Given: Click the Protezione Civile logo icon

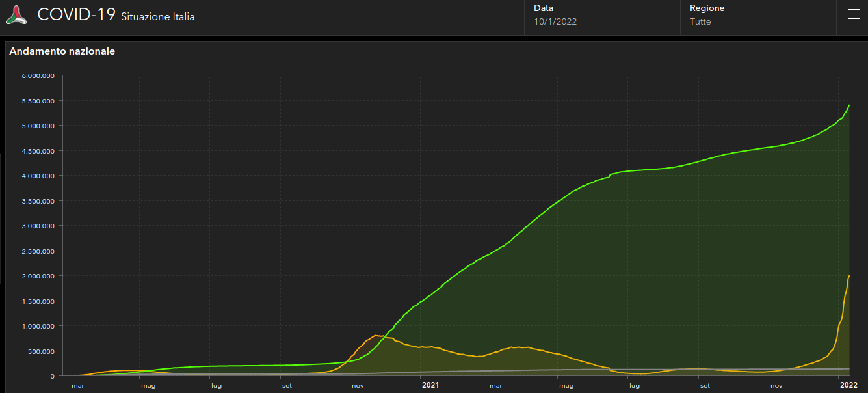Looking at the screenshot, I should pos(16,15).
